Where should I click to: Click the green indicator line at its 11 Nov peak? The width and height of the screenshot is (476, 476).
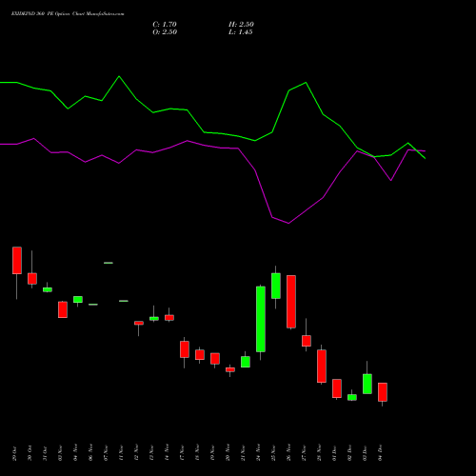(x=119, y=76)
